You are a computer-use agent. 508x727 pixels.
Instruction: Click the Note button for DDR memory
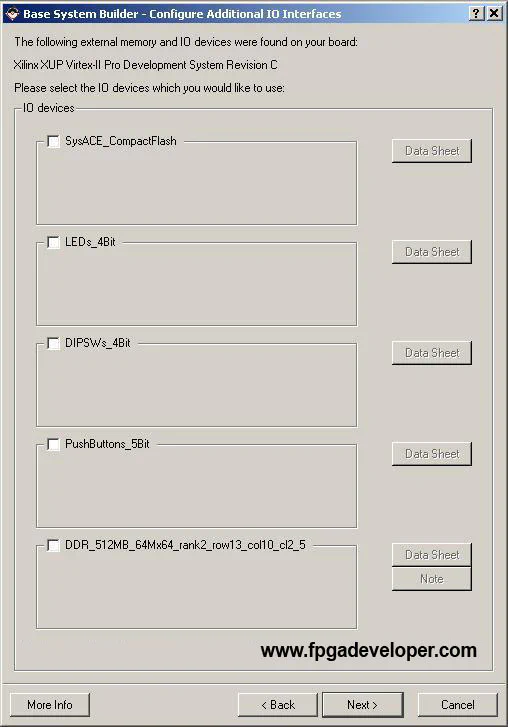click(x=432, y=579)
